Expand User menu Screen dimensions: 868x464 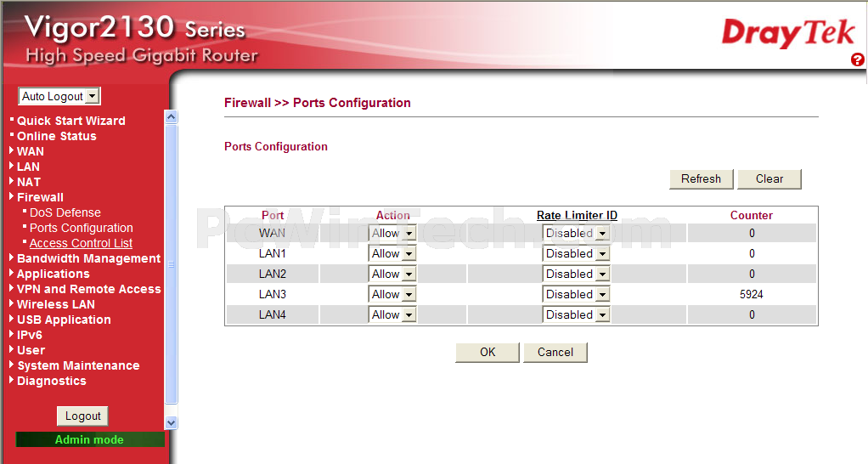(x=31, y=350)
